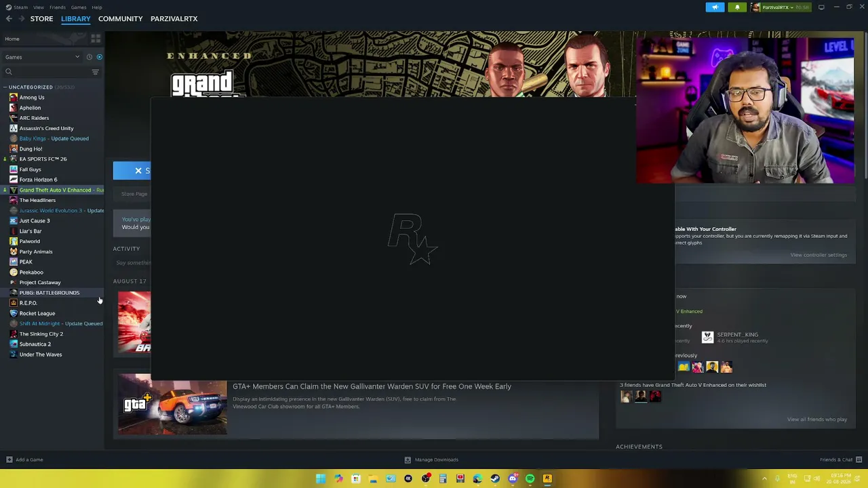Viewport: 868px width, 488px height.
Task: Open View all friends who play link
Action: click(817, 420)
